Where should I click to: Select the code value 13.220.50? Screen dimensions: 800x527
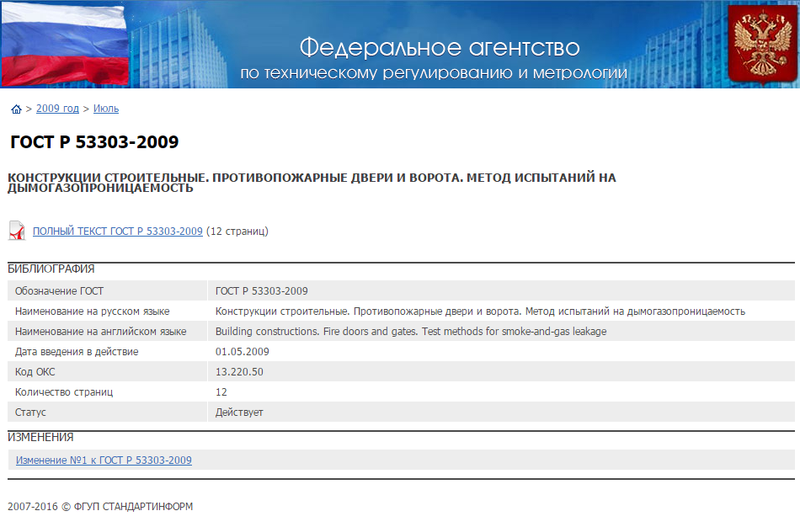coord(239,372)
